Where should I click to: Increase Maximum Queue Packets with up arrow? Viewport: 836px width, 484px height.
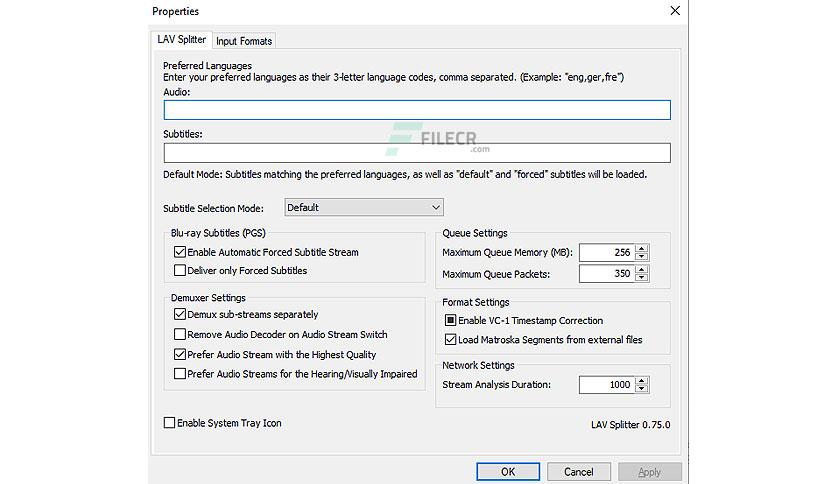coord(642,270)
